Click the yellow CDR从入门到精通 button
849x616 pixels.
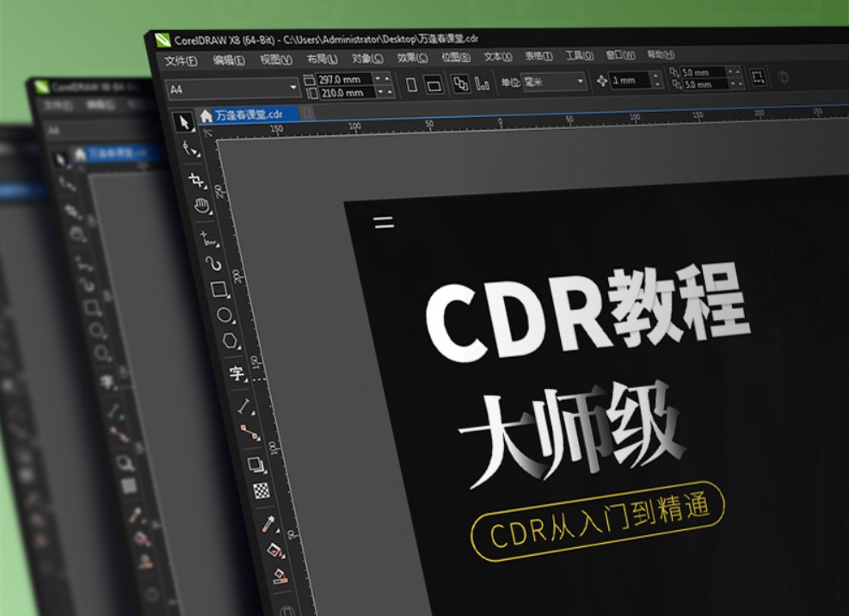(599, 521)
